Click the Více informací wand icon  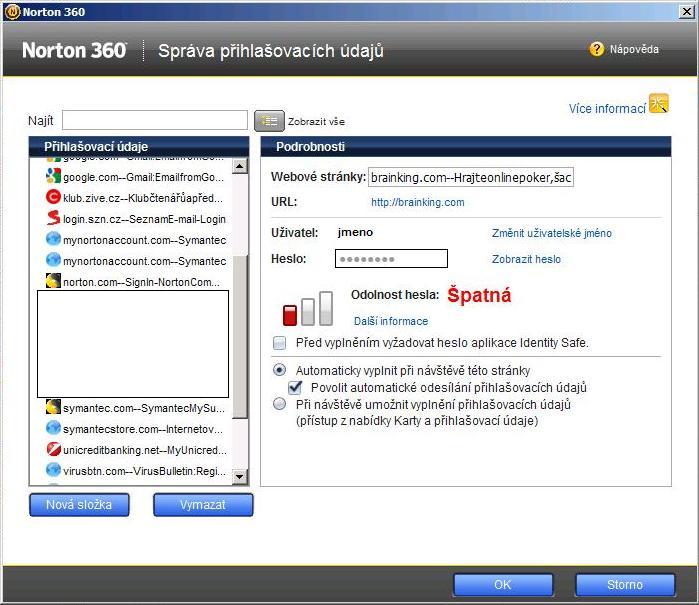pyautogui.click(x=659, y=103)
